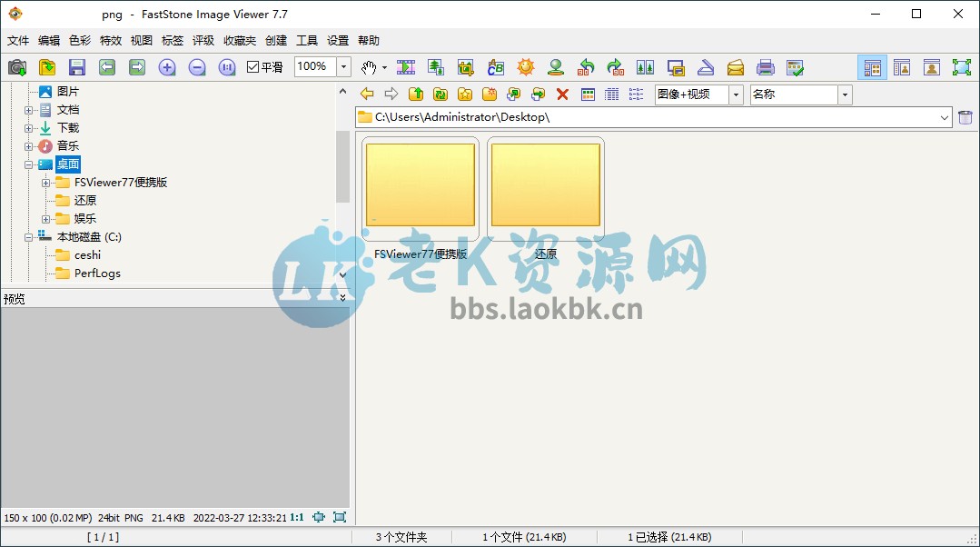Viewport: 980px width, 547px height.
Task: Open the compare images tool
Action: point(646,67)
